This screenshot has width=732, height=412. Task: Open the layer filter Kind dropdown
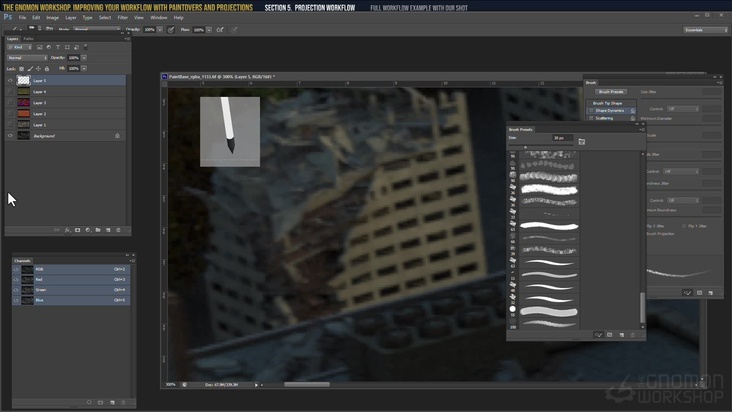[20, 47]
